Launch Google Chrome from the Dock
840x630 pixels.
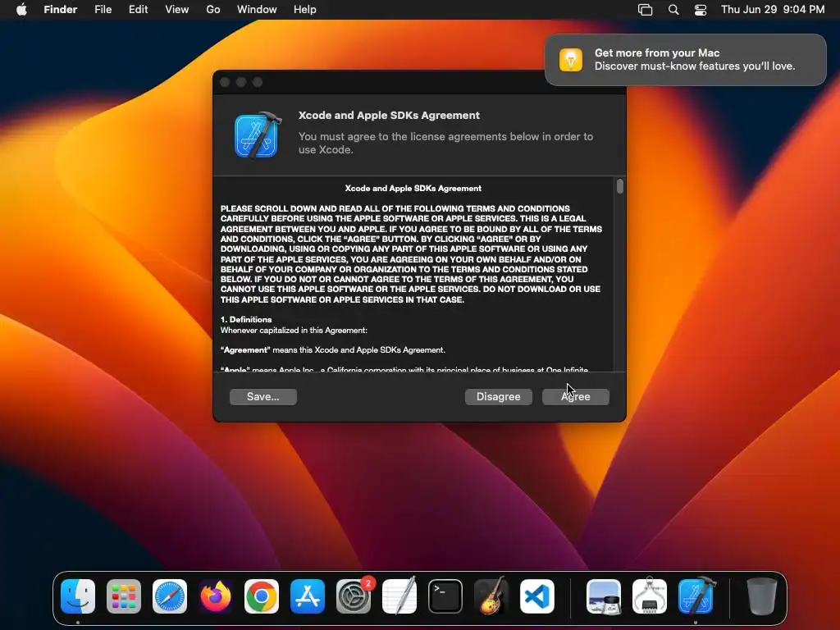[262, 596]
